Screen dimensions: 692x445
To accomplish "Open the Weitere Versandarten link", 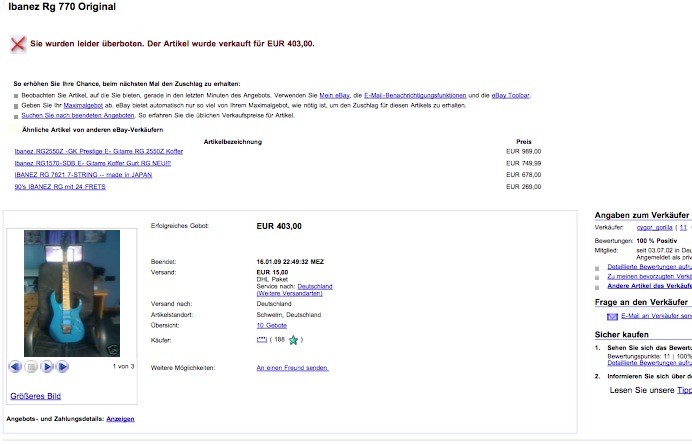I will 290,294.
